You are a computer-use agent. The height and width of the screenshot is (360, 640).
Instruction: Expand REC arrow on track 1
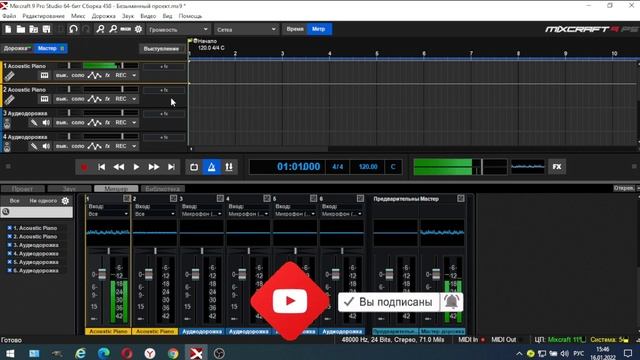[134, 76]
